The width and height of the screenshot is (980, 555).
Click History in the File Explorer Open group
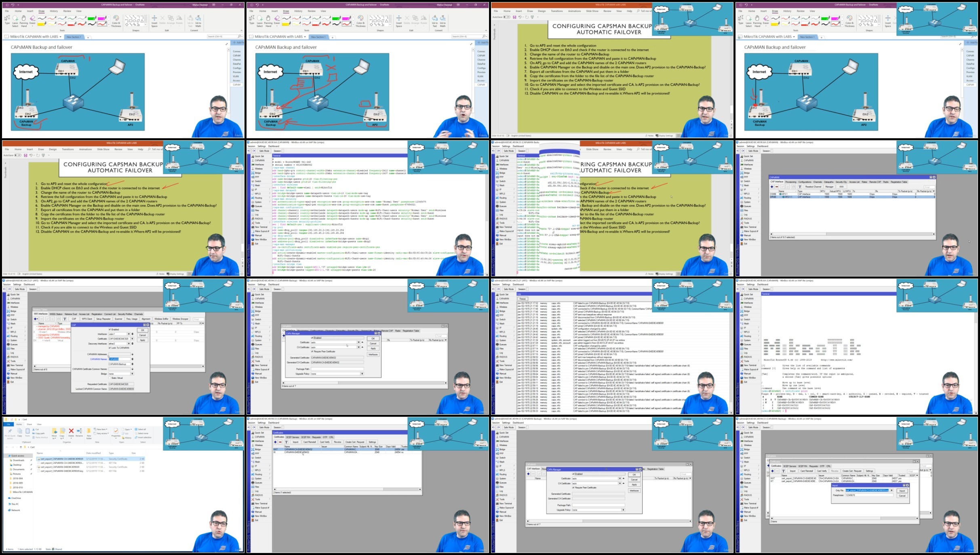tap(127, 437)
